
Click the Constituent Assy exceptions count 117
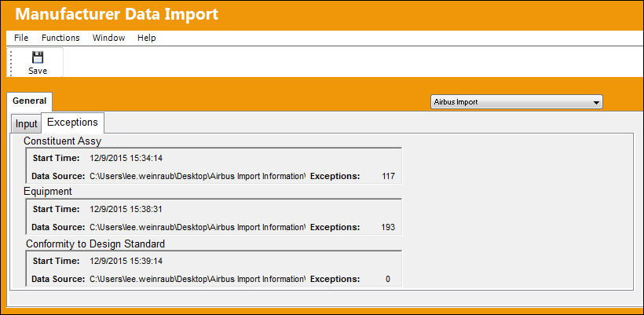(x=388, y=176)
